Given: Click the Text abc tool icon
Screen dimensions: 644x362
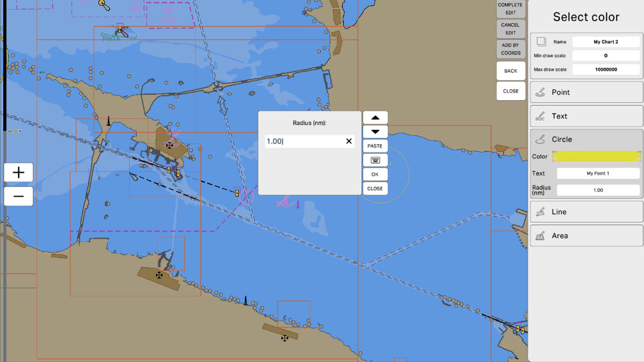Looking at the screenshot, I should (x=540, y=116).
